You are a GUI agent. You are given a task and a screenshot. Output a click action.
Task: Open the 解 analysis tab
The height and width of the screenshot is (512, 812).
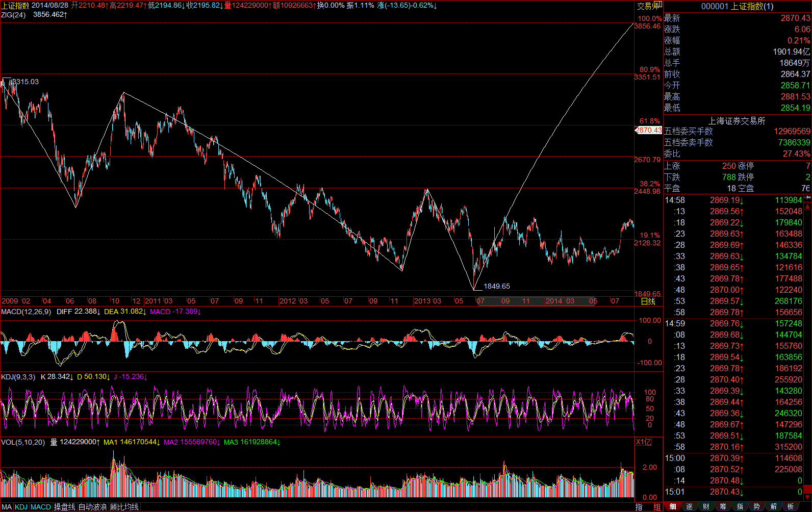tap(773, 506)
